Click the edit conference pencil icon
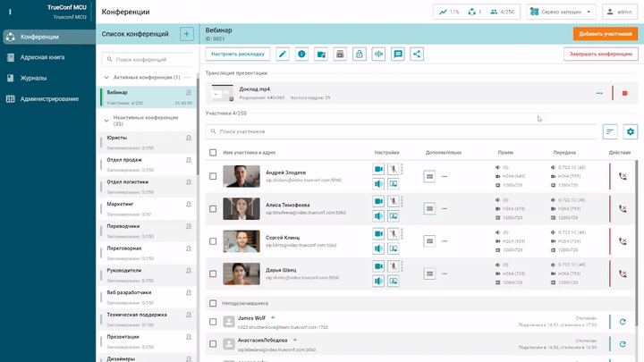This screenshot has height=362, width=644. pyautogui.click(x=283, y=55)
